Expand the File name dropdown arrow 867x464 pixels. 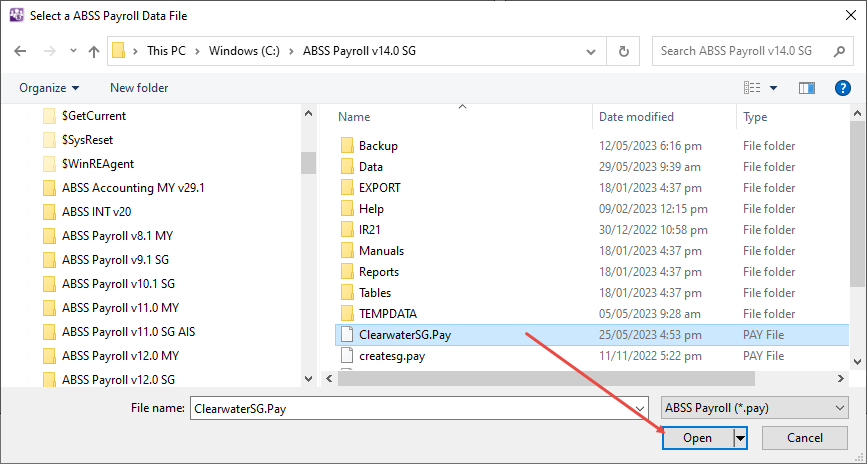pos(640,409)
